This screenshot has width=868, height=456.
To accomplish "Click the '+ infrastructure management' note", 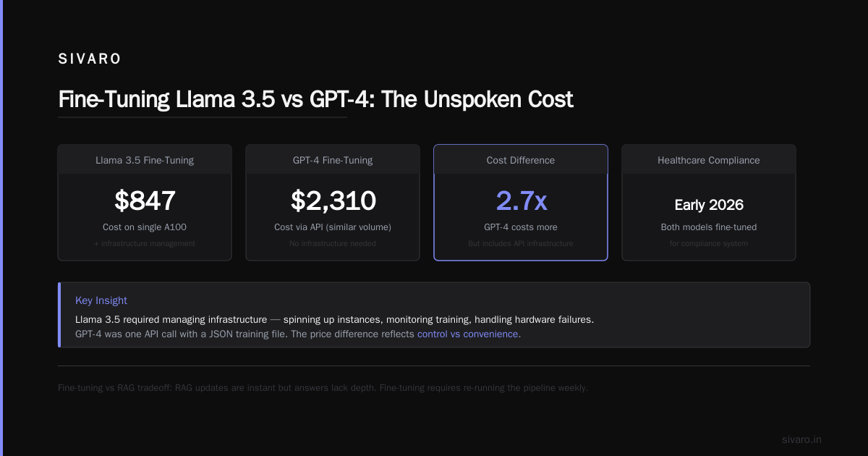I will pos(145,244).
